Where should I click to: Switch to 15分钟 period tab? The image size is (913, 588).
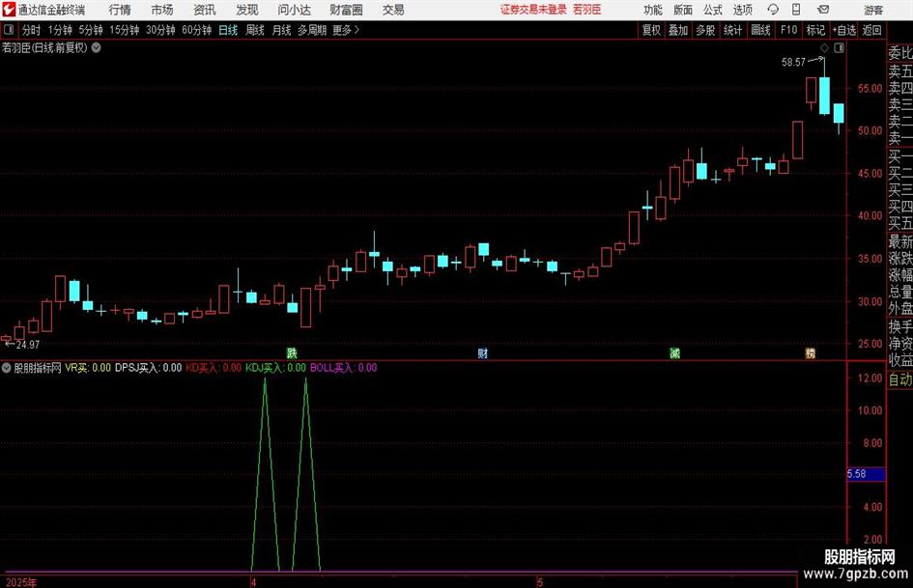[125, 30]
